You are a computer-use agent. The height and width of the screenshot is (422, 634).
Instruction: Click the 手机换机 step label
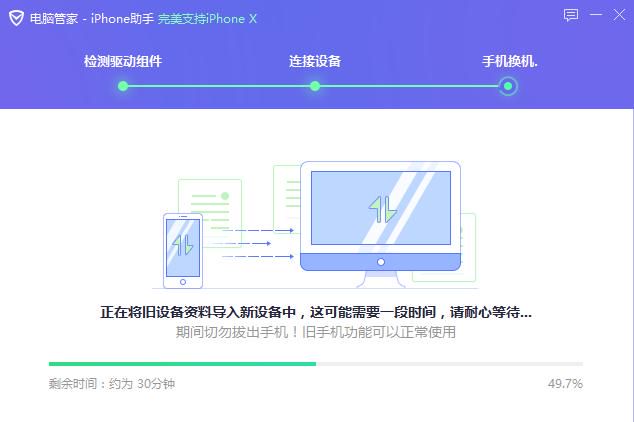pos(509,61)
